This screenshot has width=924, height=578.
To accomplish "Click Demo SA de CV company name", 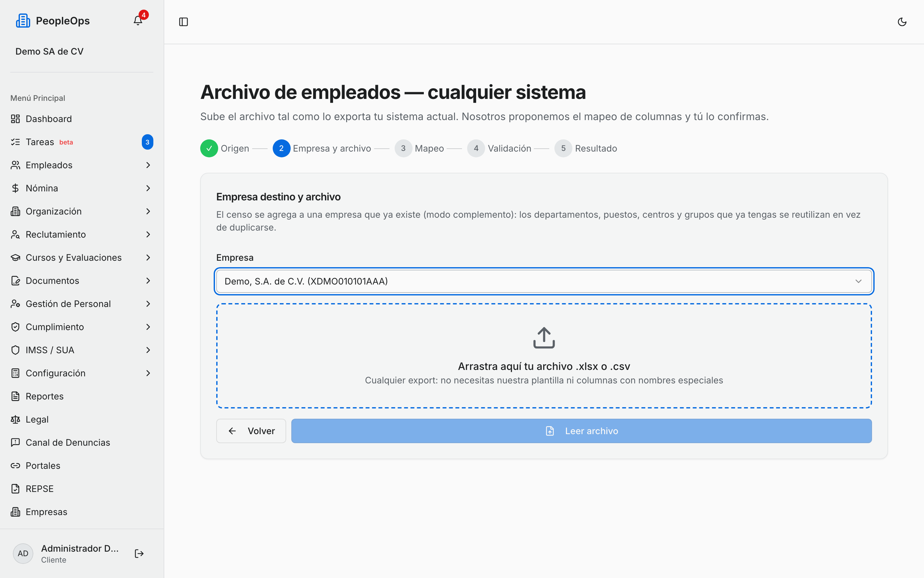I will [49, 51].
